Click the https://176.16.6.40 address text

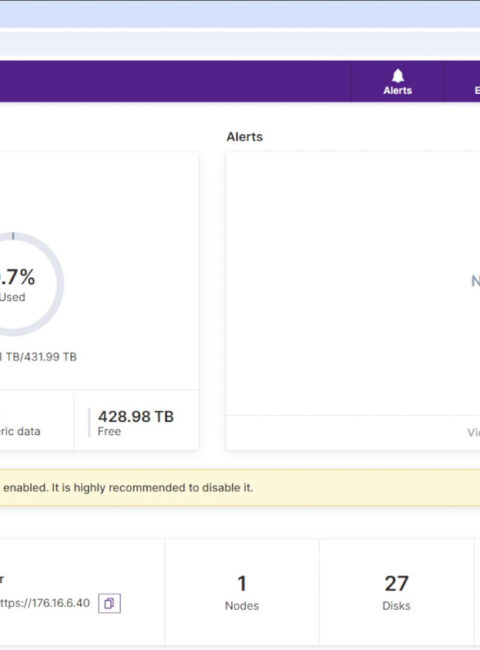45,603
